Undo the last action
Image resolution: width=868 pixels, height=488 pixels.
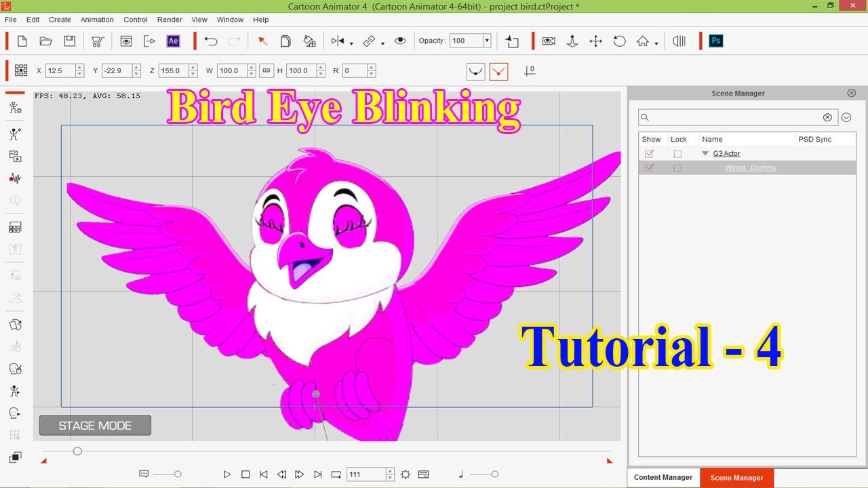pyautogui.click(x=211, y=41)
